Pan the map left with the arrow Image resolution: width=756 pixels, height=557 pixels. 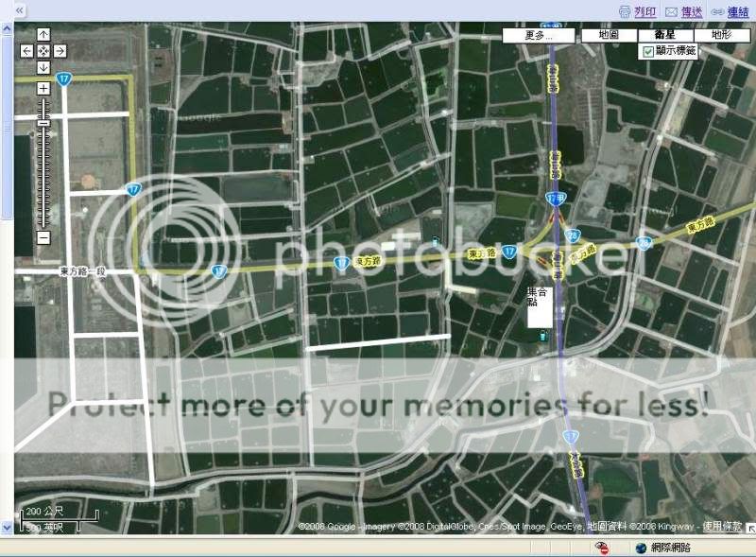point(27,50)
